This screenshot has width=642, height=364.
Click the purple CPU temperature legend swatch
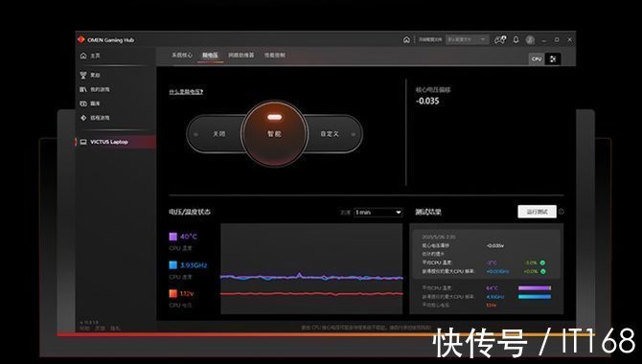click(x=172, y=237)
